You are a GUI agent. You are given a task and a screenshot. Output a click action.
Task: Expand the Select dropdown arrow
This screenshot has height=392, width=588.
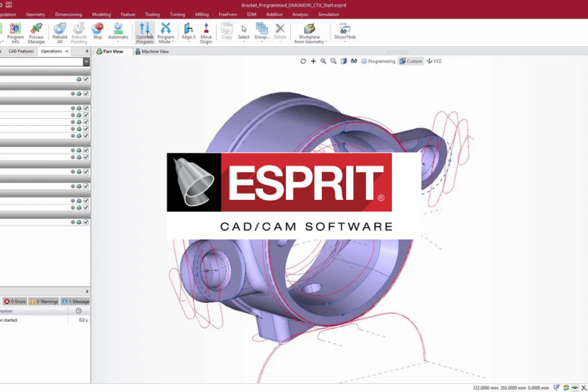244,42
